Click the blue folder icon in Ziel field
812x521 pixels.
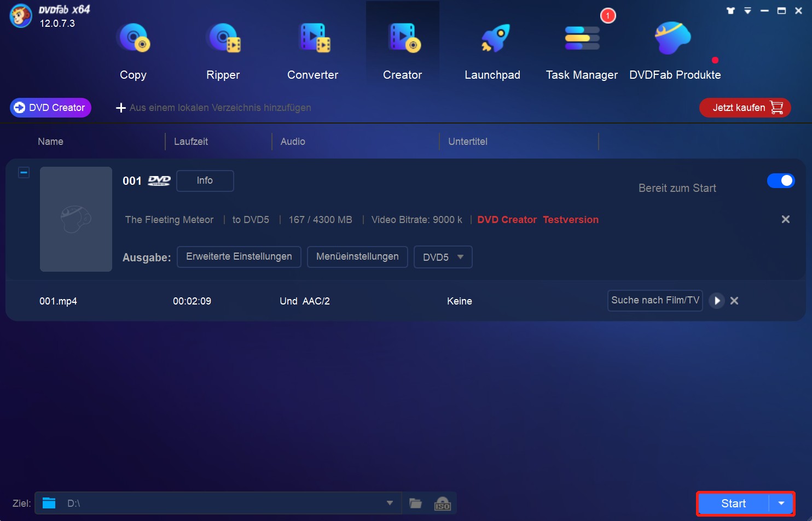point(49,503)
